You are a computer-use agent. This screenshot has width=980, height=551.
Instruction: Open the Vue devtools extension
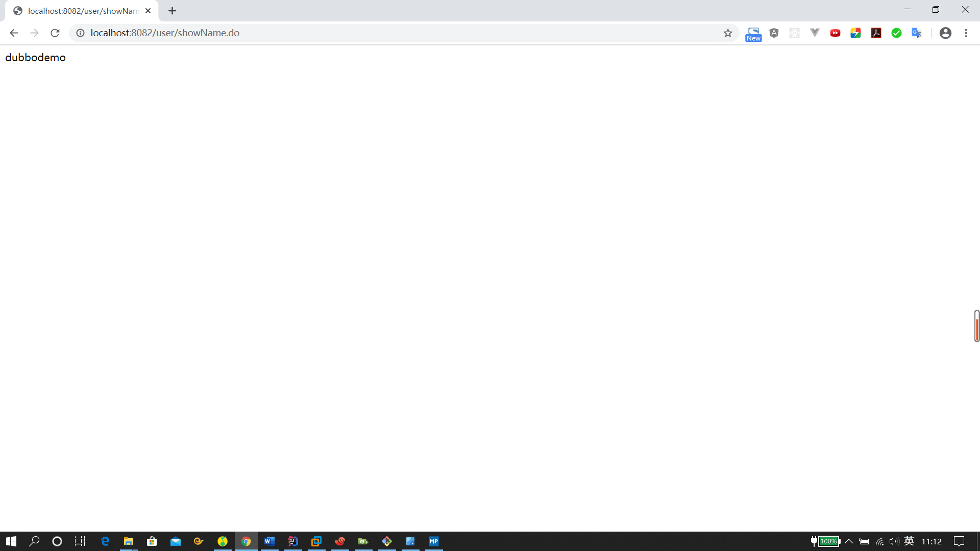(815, 33)
